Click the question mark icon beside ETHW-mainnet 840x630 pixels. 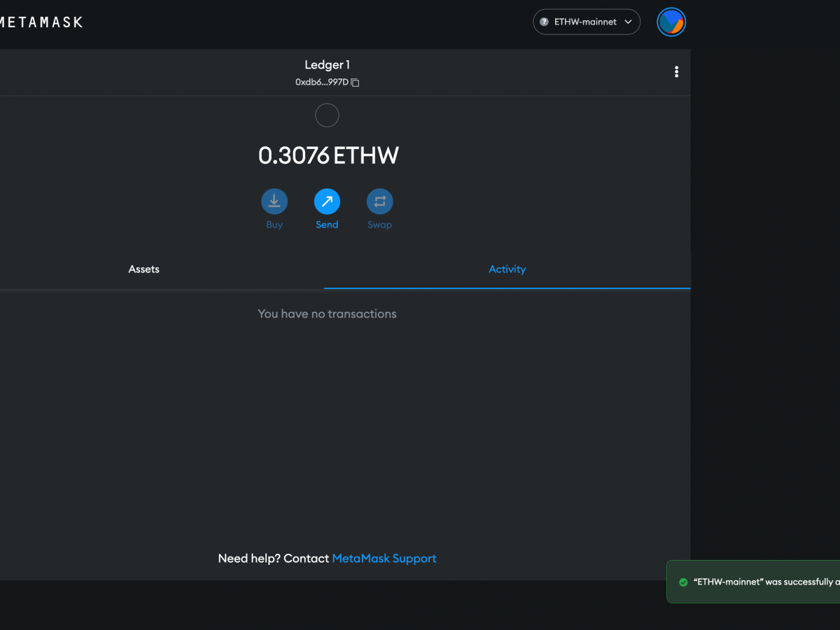click(544, 22)
